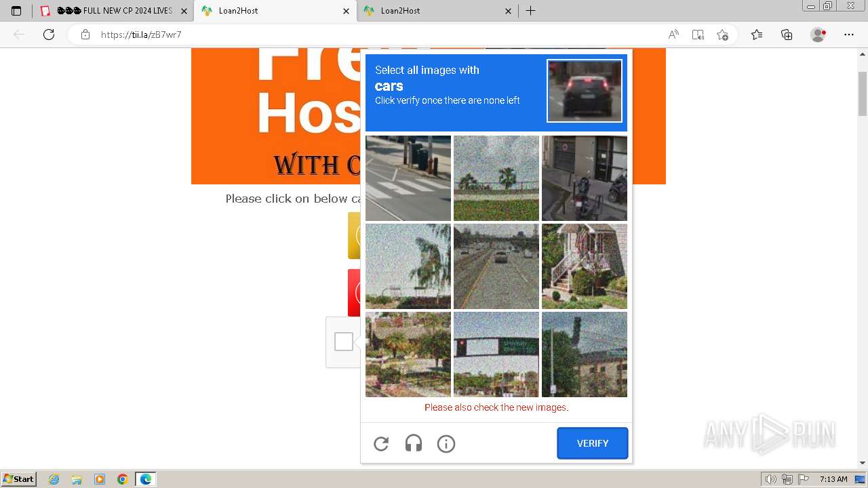Click the red button below yellow one
868x488 pixels.
click(x=354, y=293)
